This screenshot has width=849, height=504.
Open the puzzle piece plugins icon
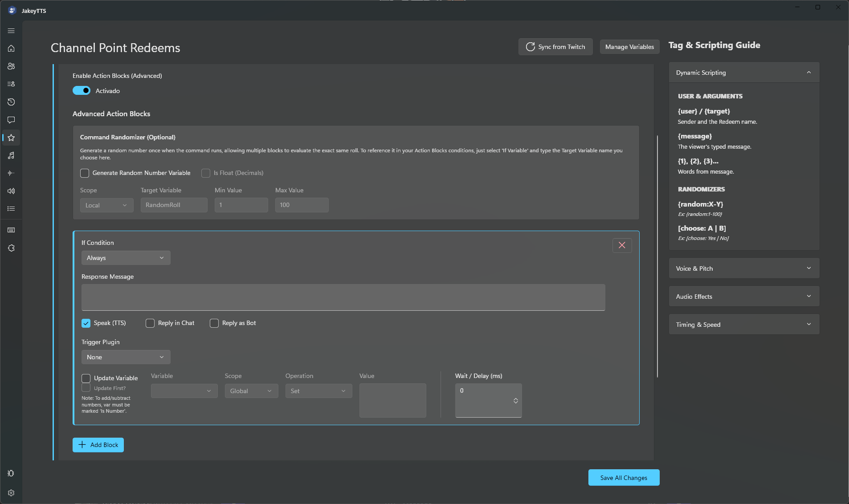click(x=11, y=248)
